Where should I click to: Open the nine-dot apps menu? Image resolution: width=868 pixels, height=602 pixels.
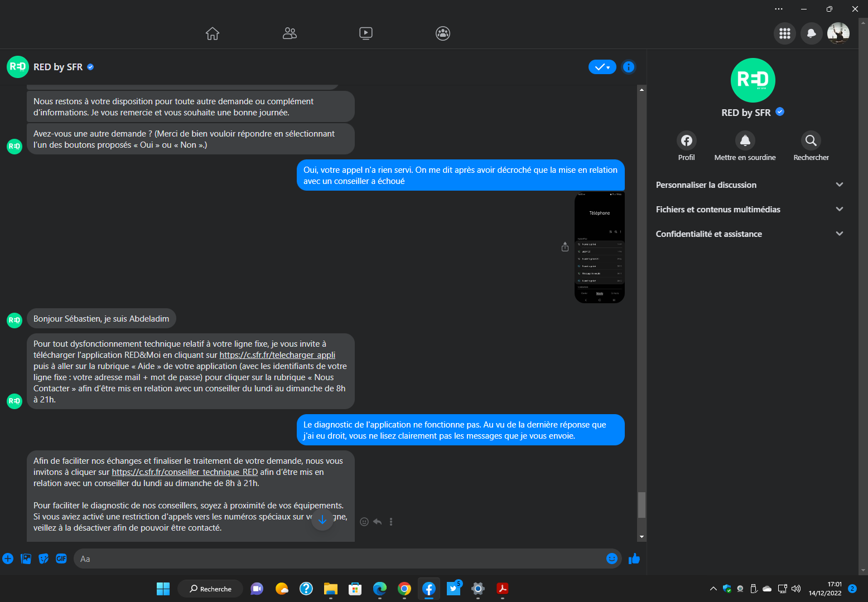point(785,33)
